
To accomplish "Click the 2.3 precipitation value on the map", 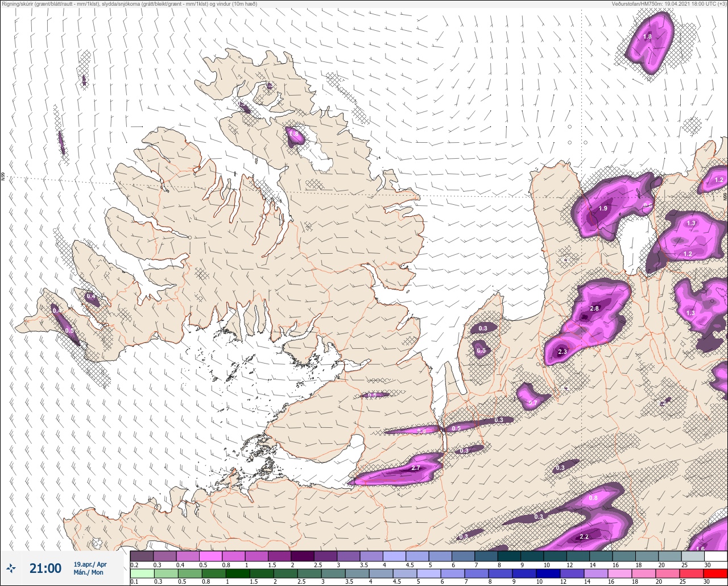I will click(562, 352).
